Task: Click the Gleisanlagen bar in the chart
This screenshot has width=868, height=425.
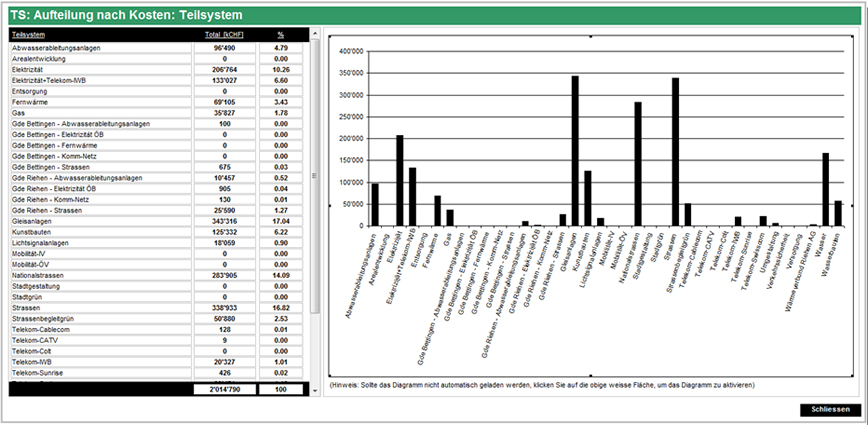Action: pyautogui.click(x=575, y=150)
